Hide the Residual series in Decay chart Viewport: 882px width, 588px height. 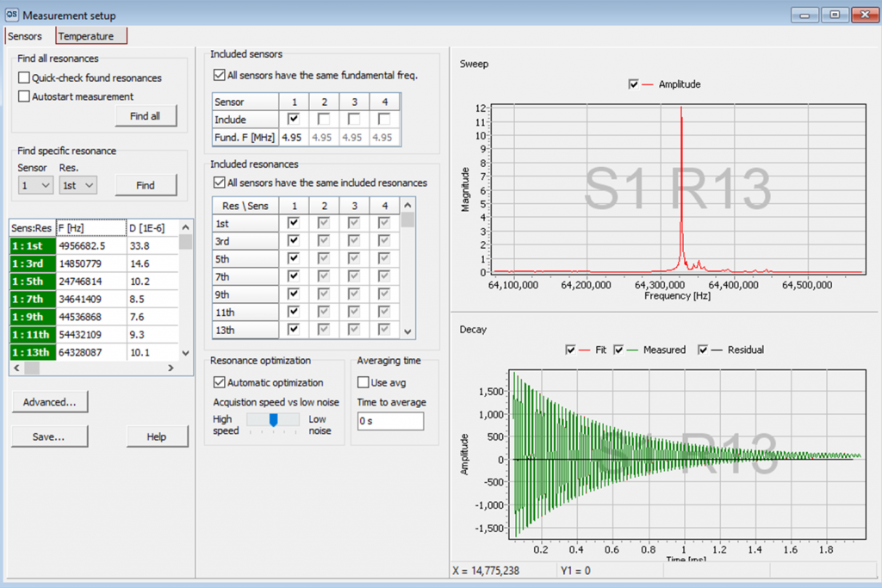pos(703,350)
